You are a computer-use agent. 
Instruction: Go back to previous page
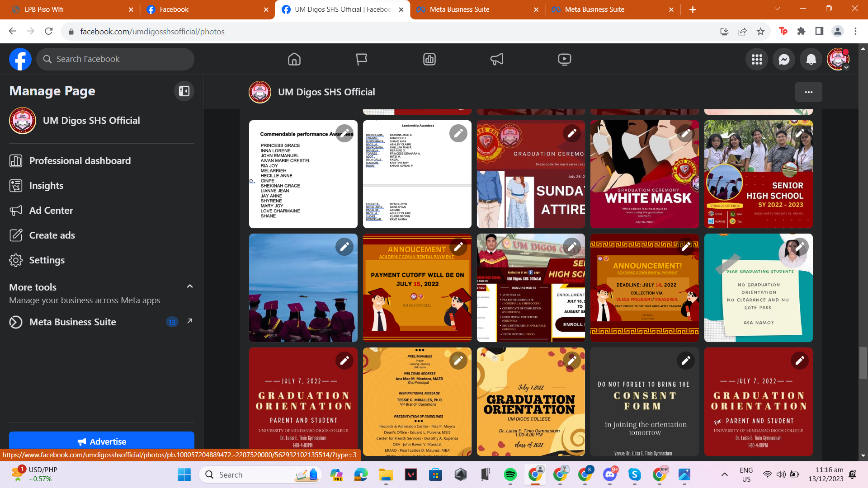12,31
